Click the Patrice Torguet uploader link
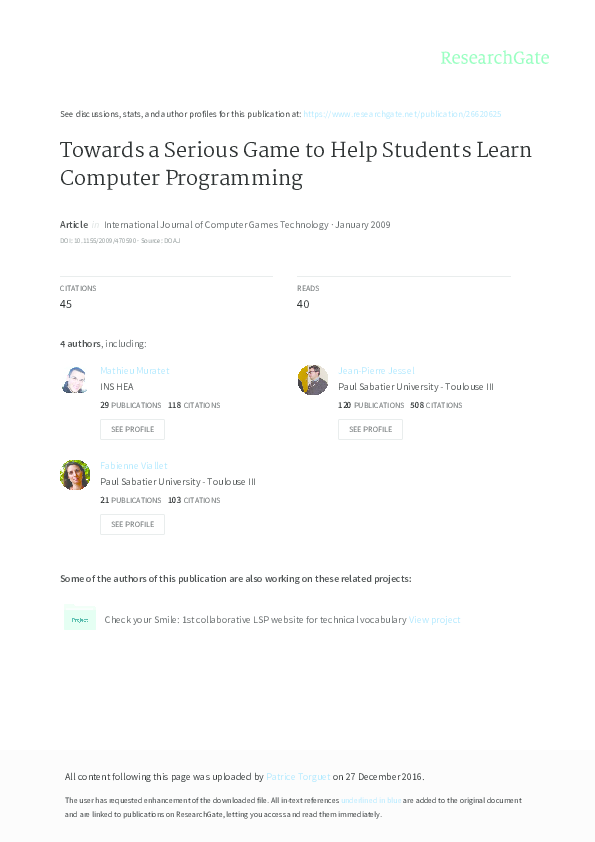This screenshot has width=595, height=842. click(299, 776)
